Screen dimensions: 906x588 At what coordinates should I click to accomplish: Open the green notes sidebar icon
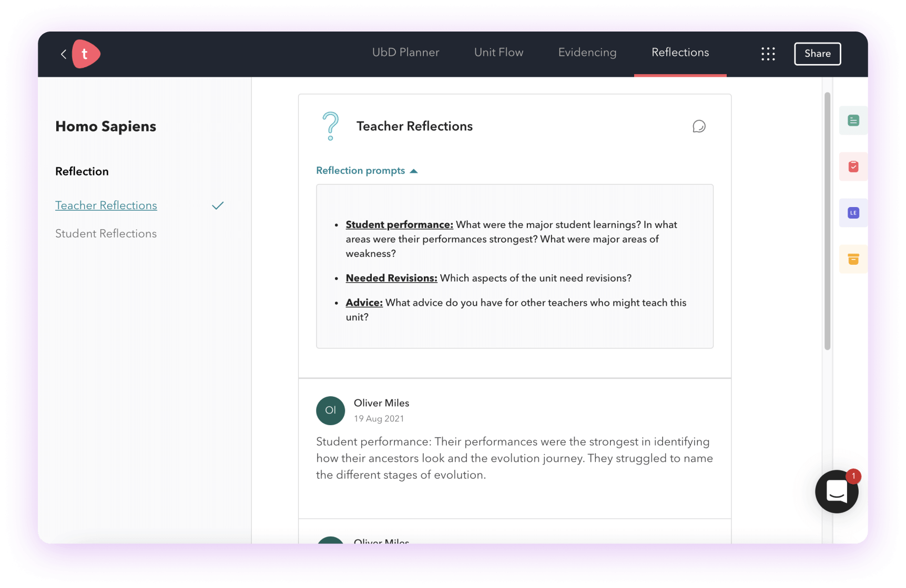click(853, 121)
